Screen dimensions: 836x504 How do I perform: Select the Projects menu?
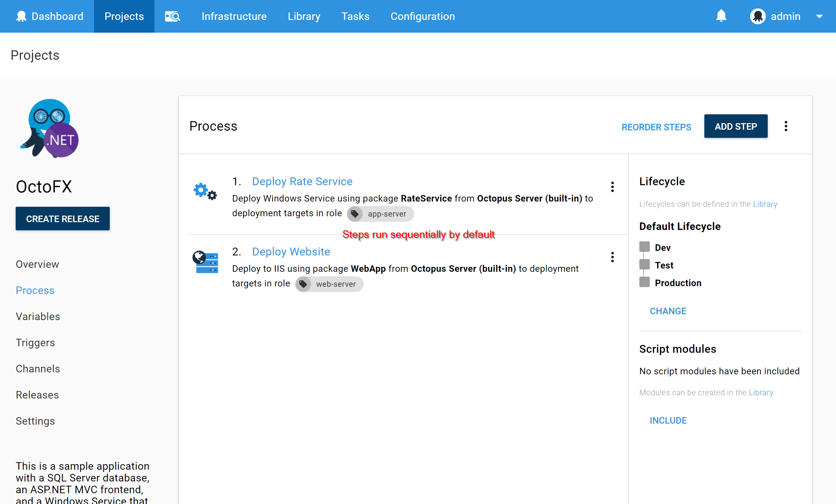pos(124,16)
